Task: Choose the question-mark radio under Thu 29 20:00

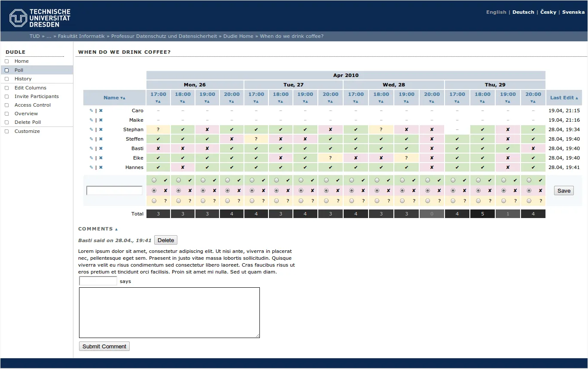Action: pos(529,200)
